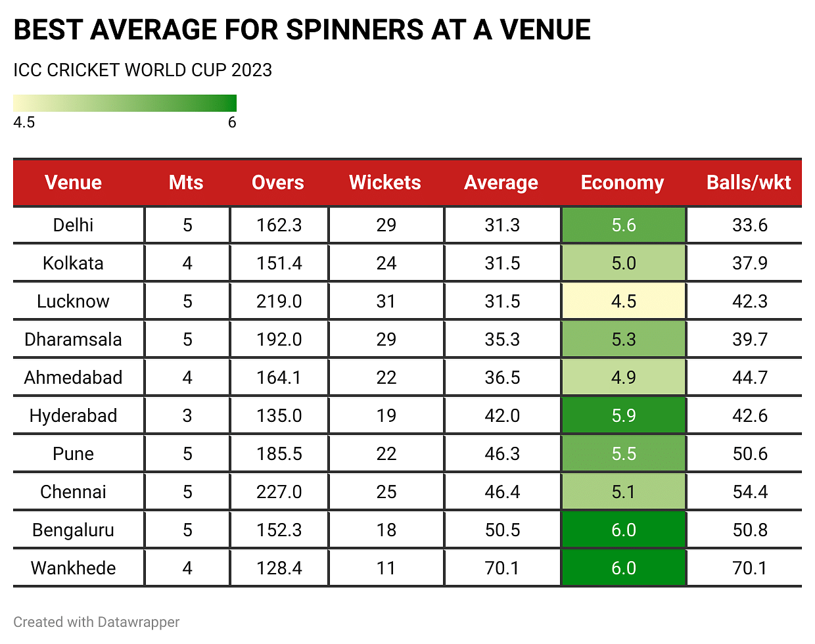The image size is (815, 644).
Task: Select Hyderabad's 5.9 economy cell
Action: tap(624, 416)
